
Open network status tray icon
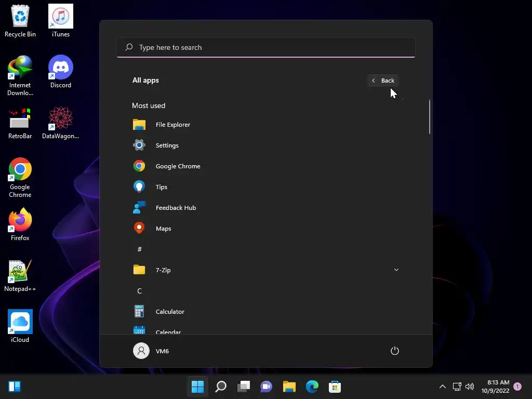tap(457, 386)
